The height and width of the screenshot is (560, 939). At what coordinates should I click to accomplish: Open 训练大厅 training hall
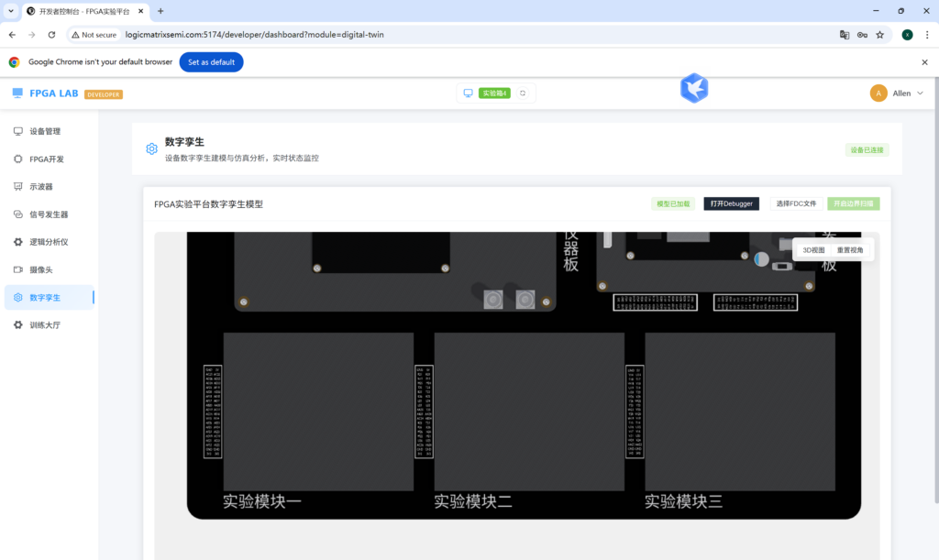(45, 325)
